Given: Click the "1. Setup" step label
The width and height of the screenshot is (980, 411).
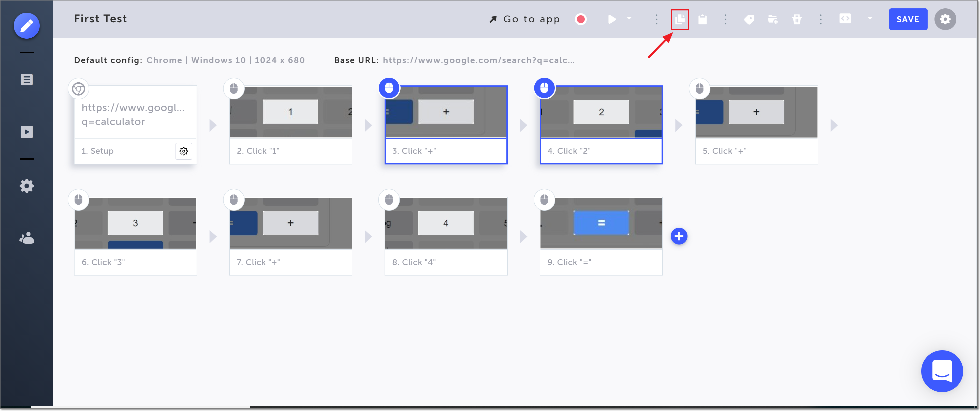Looking at the screenshot, I should pos(97,151).
